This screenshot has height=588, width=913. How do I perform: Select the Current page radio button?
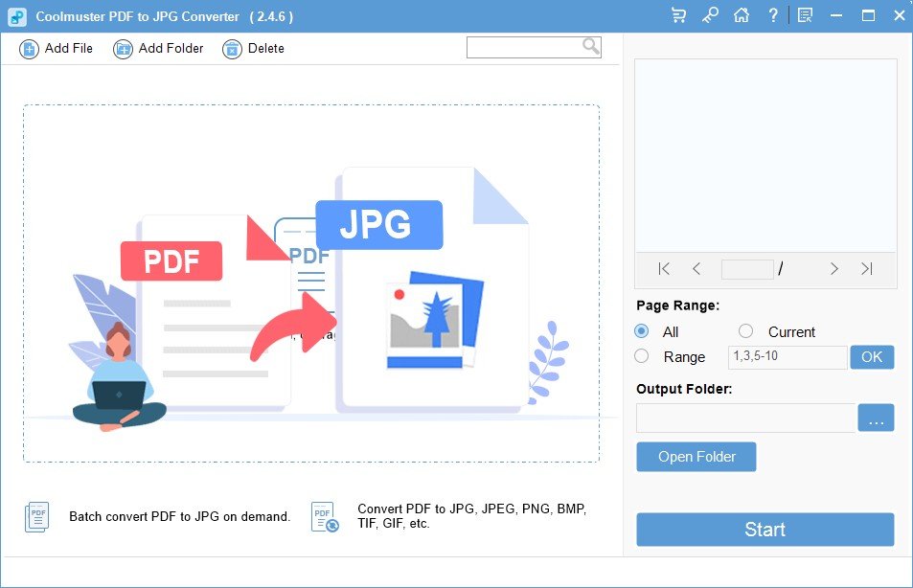(746, 331)
